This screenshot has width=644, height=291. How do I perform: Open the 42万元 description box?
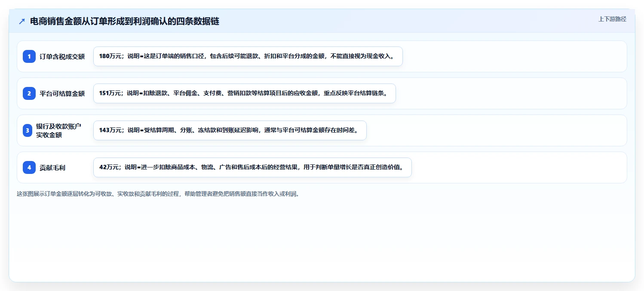pyautogui.click(x=252, y=167)
